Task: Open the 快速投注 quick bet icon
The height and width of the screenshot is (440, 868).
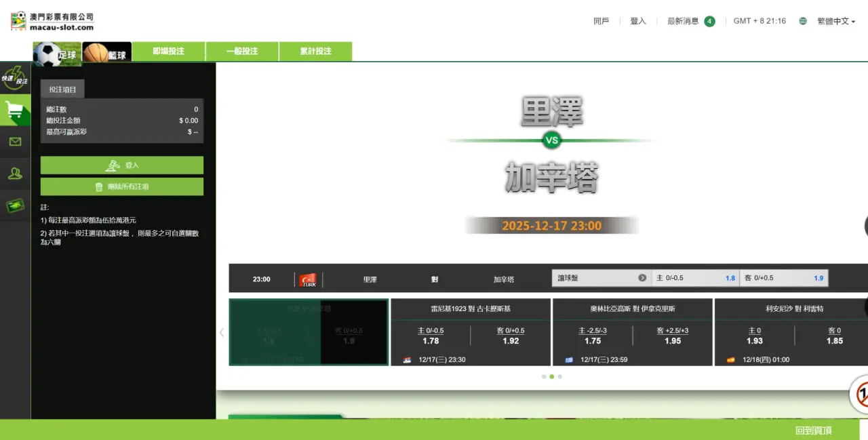Action: point(15,78)
